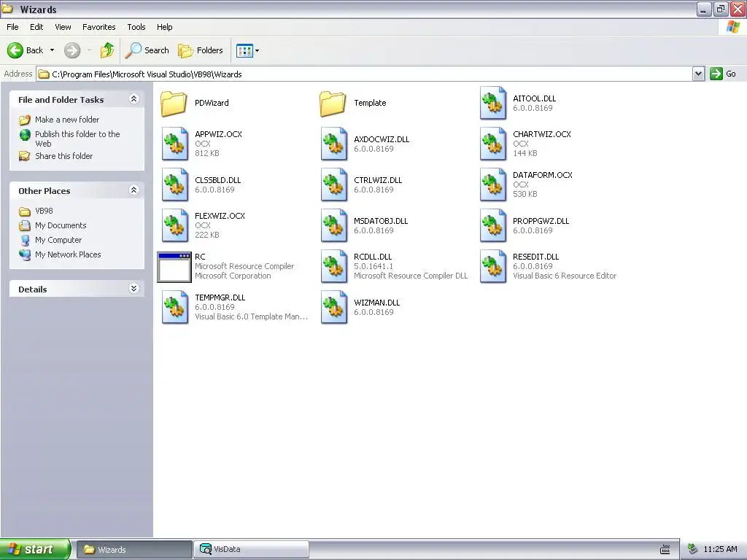
Task: Select the WIZMAN.DLL file icon
Action: (x=334, y=308)
